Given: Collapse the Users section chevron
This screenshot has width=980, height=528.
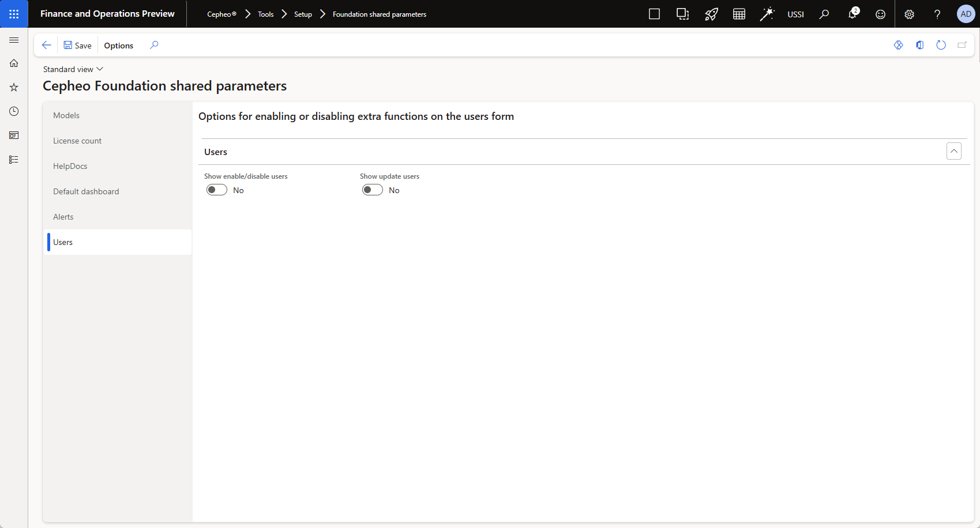Looking at the screenshot, I should pyautogui.click(x=954, y=151).
